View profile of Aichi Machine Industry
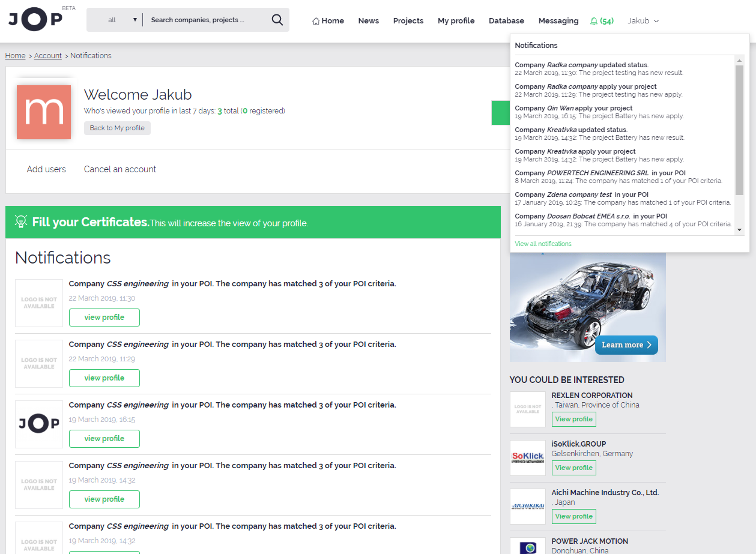The image size is (756, 554). click(x=574, y=516)
